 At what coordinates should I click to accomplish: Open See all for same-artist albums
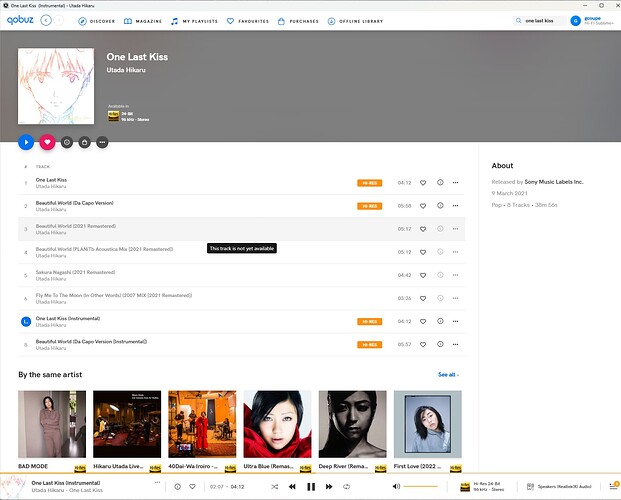tap(448, 375)
